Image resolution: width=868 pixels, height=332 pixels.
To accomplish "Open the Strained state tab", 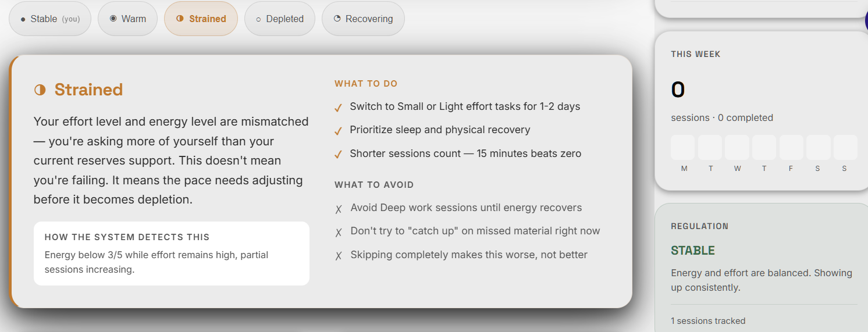I will tap(201, 19).
